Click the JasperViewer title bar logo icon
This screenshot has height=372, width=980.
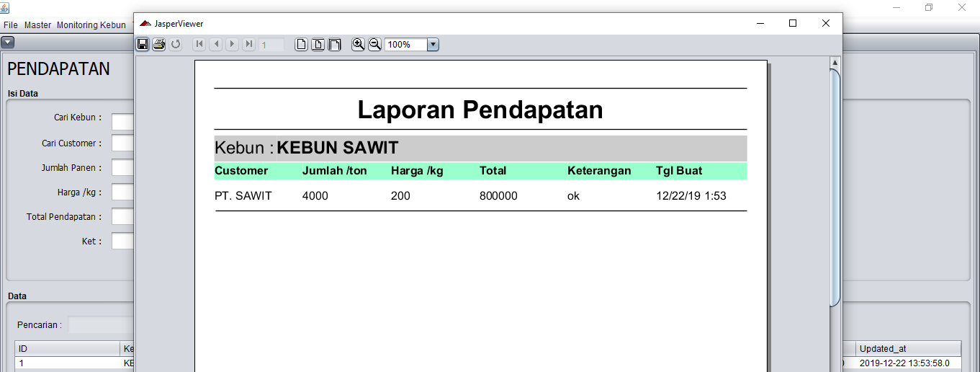(145, 23)
